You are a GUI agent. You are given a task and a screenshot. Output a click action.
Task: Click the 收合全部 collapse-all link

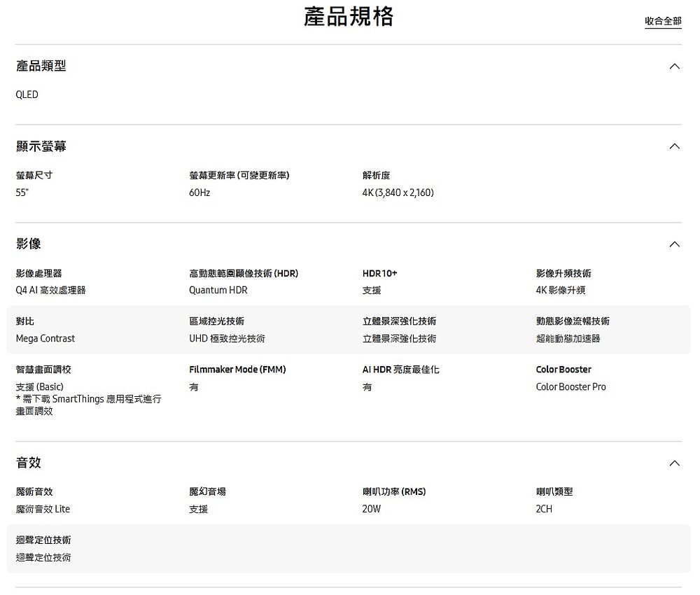tap(663, 21)
